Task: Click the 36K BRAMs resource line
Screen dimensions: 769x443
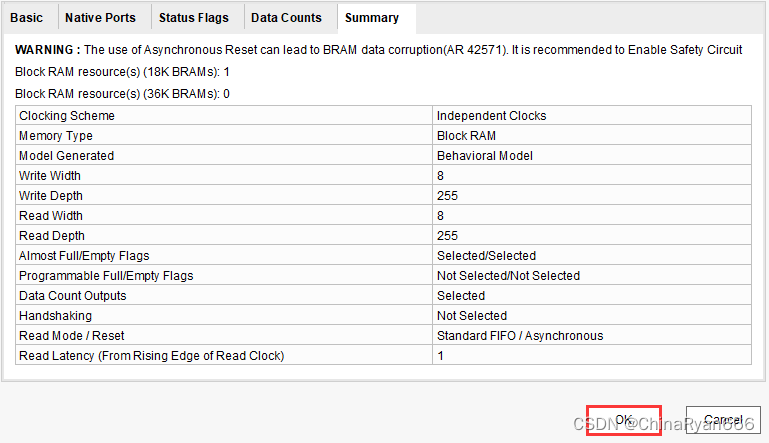Action: (x=122, y=94)
